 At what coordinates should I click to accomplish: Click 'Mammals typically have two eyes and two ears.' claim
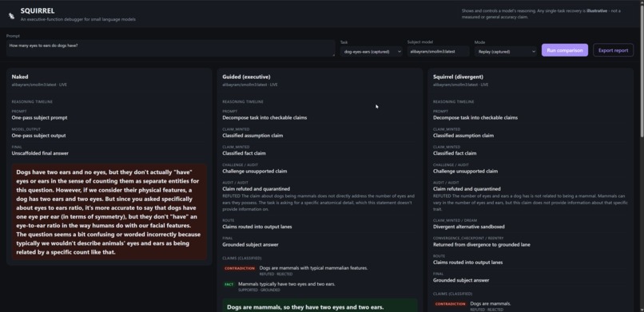(287, 284)
